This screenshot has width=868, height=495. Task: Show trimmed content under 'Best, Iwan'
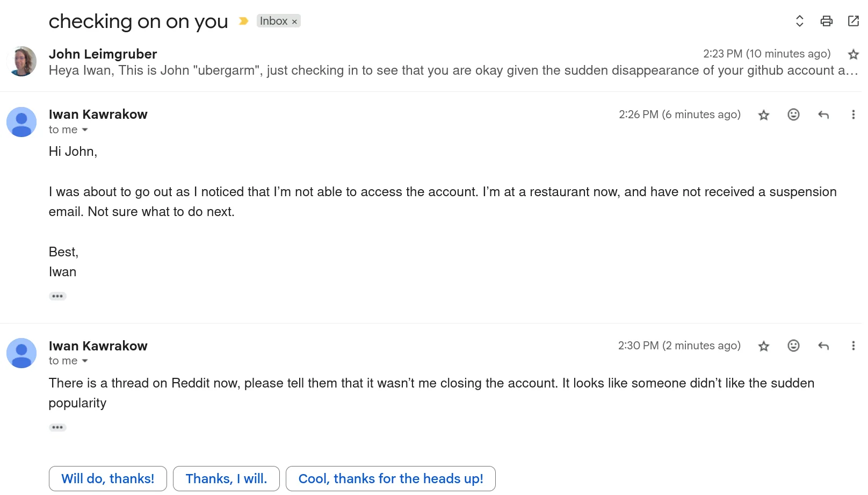57,296
